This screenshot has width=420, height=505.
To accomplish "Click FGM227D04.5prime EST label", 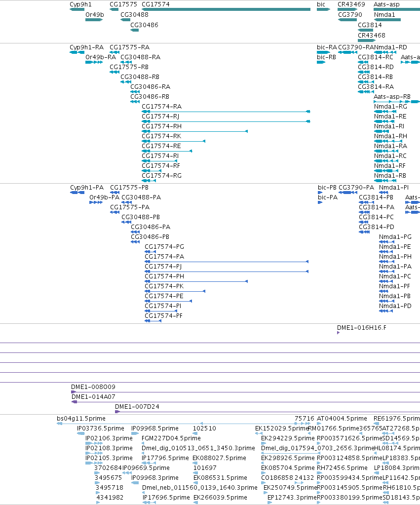I will click(x=171, y=438).
